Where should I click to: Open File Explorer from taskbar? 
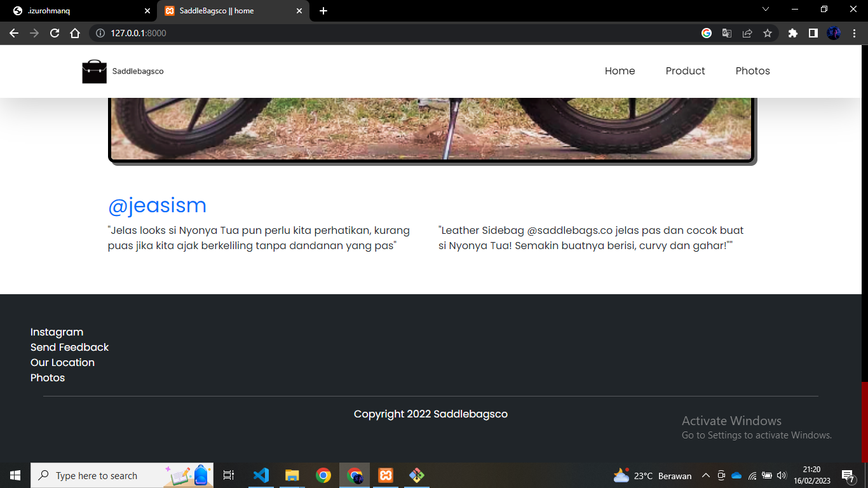pos(292,475)
